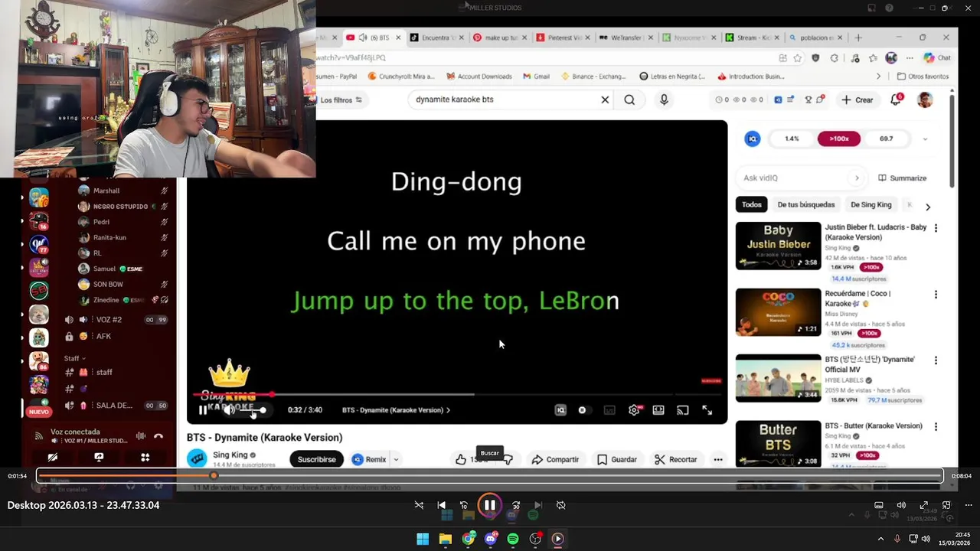Expand bookmarks overflow chevron
980x551 pixels.
[x=878, y=77]
